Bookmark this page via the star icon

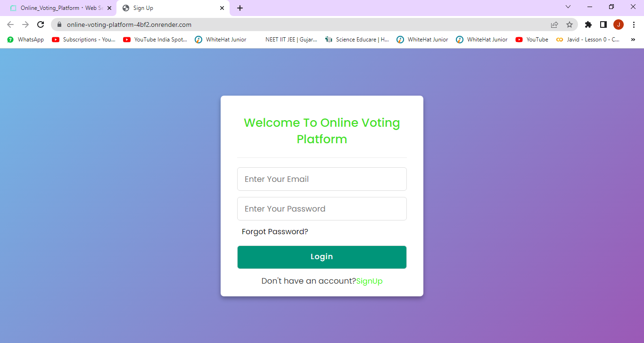[570, 24]
